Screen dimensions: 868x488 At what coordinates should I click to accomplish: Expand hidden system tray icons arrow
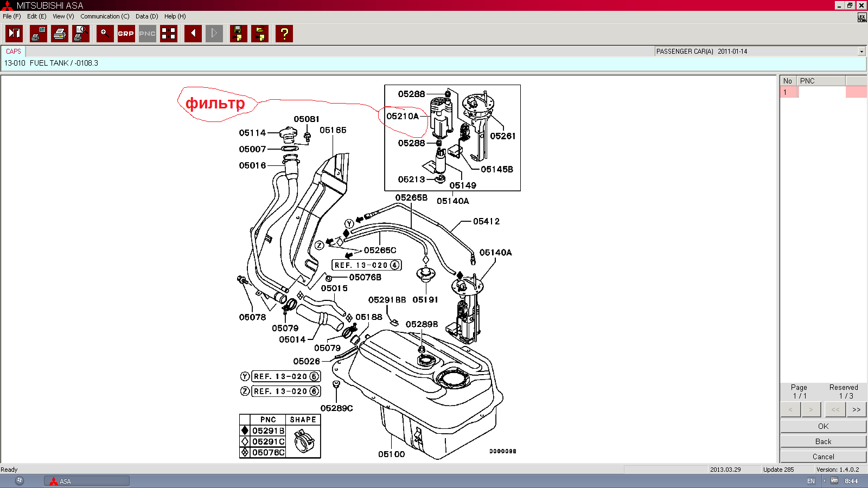(x=825, y=481)
